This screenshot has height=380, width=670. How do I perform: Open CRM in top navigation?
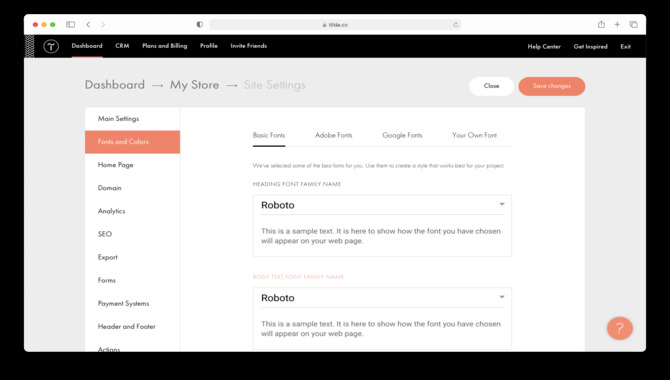tap(122, 46)
